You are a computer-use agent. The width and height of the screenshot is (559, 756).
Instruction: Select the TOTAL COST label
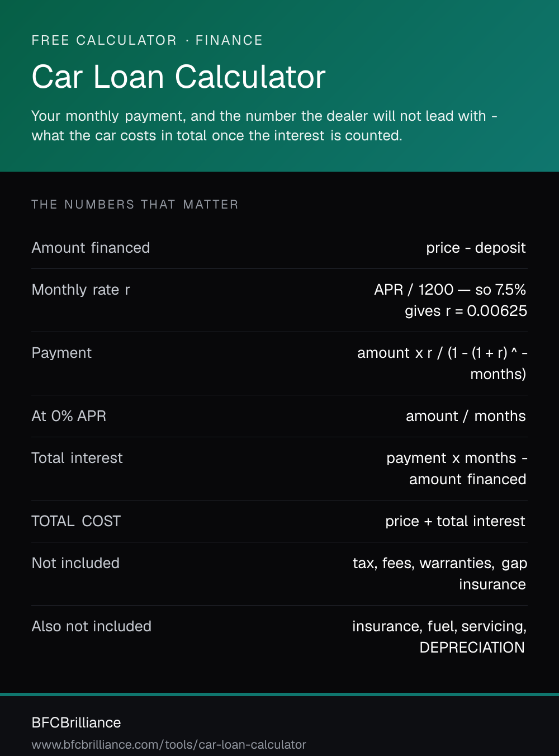76,521
